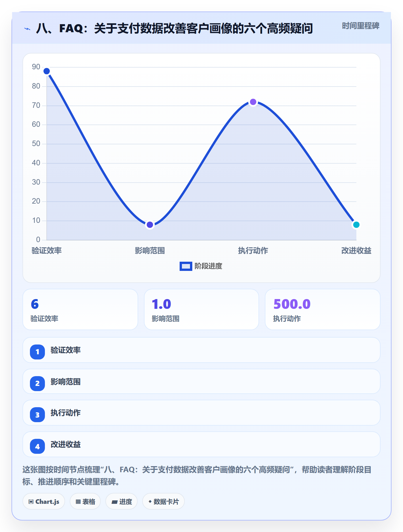Select the 影响范围 step row title
The image size is (403, 532).
(66, 382)
